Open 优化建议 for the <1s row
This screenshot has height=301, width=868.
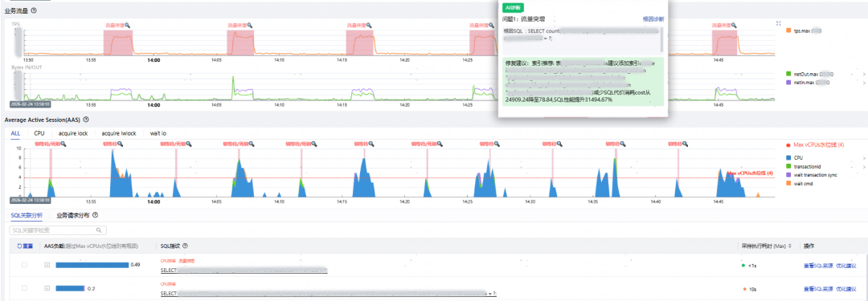846,266
